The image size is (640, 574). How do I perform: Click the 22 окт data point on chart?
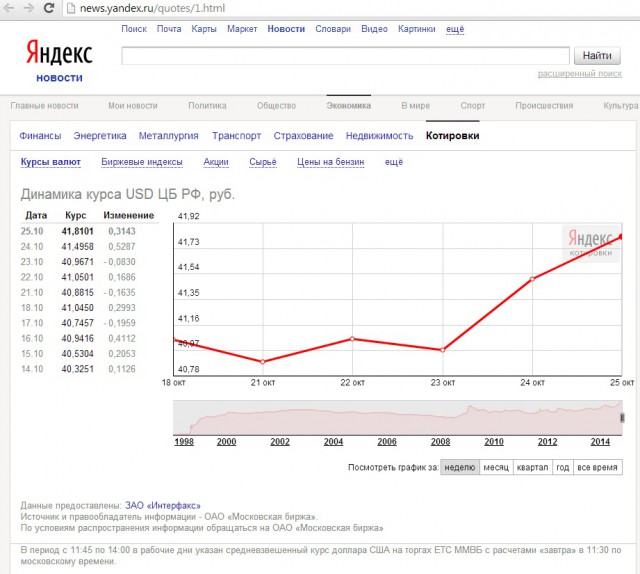[353, 339]
